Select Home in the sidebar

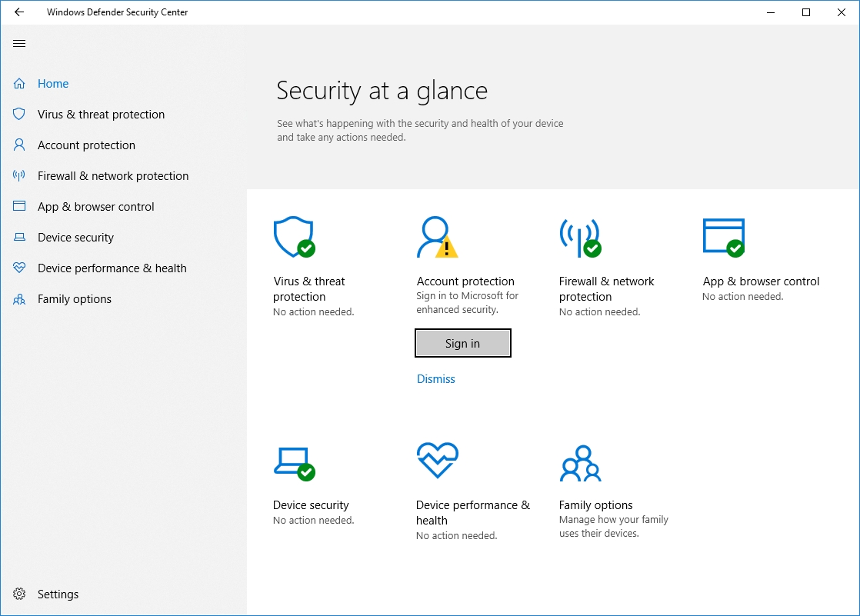[53, 84]
